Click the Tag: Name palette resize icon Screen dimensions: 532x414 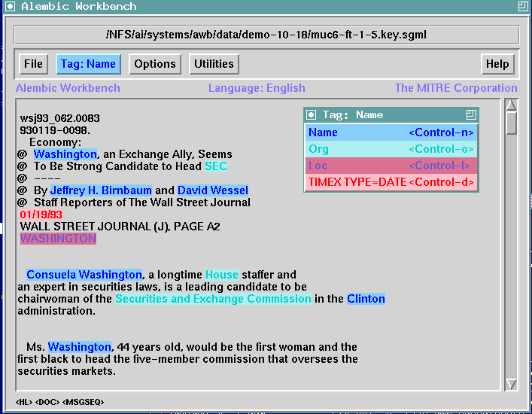[x=471, y=115]
